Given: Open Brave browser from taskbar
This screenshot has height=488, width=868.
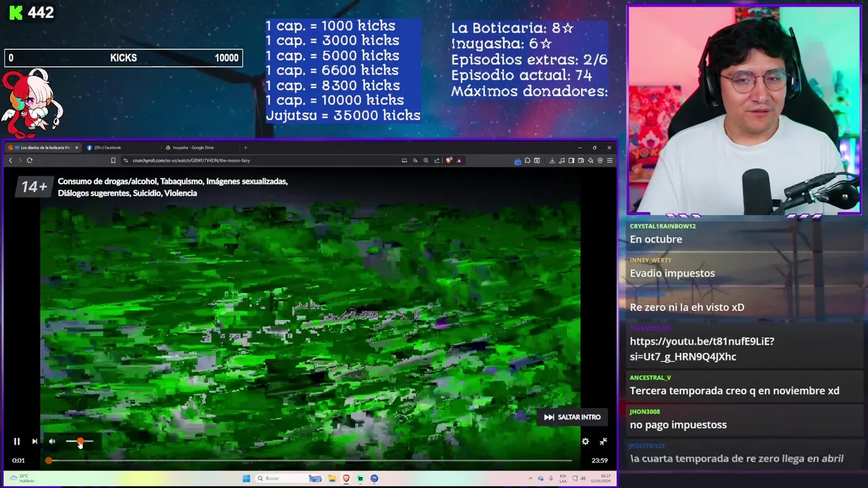Looking at the screenshot, I should click(346, 479).
